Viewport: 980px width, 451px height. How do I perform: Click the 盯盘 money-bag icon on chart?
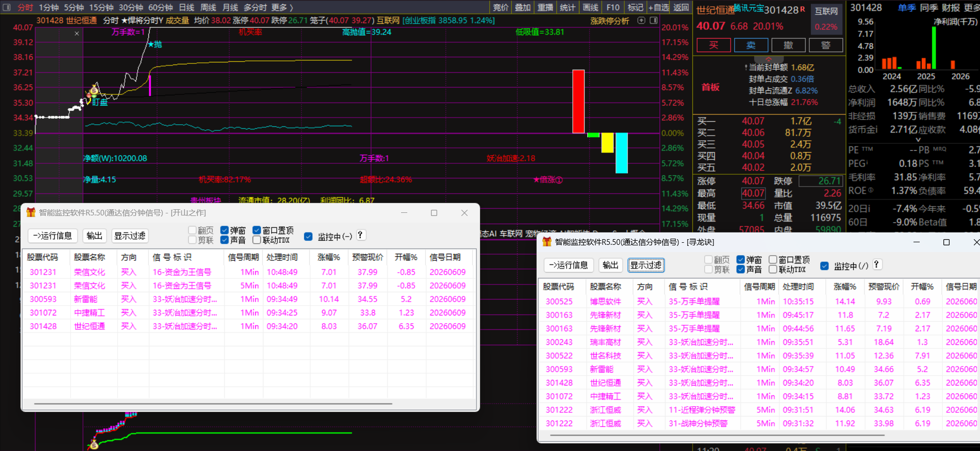(94, 91)
